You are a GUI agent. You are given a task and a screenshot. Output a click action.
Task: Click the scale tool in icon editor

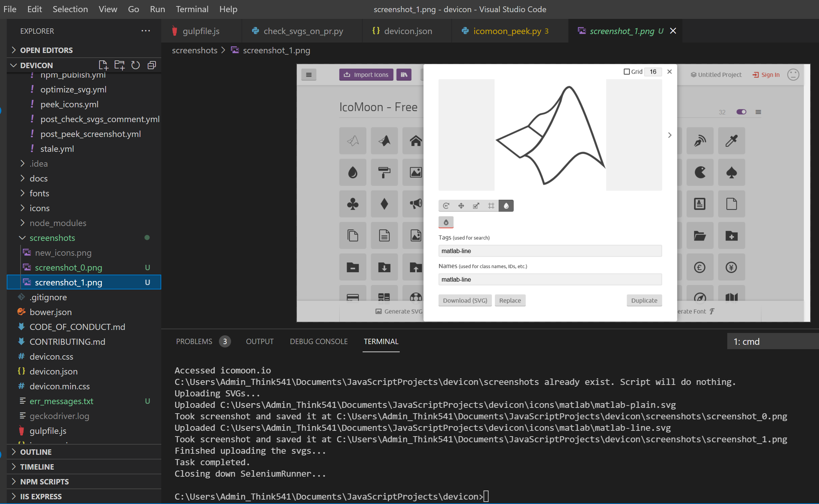pyautogui.click(x=476, y=206)
